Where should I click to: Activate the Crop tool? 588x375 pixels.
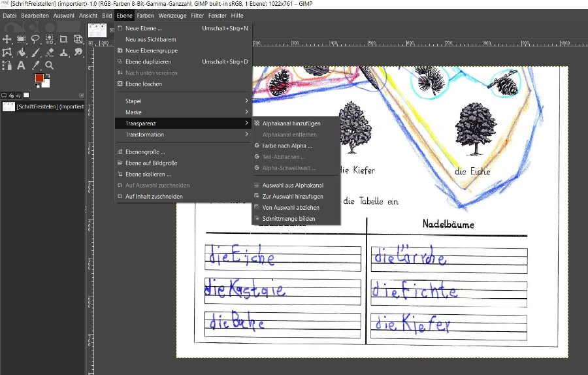(64, 40)
